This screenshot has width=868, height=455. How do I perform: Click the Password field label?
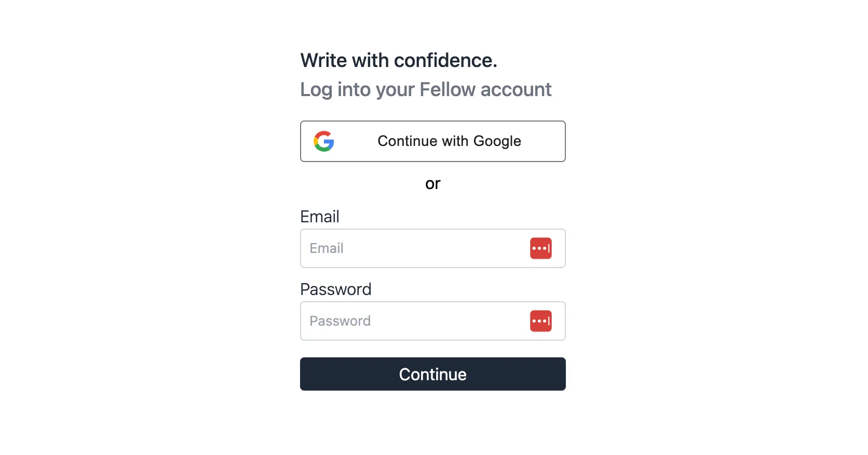tap(335, 289)
